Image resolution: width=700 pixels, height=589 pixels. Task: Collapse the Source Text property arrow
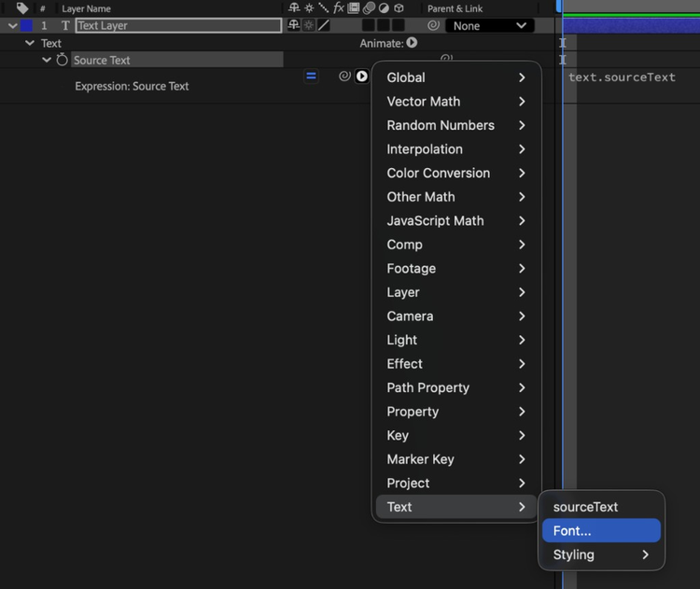click(x=47, y=60)
